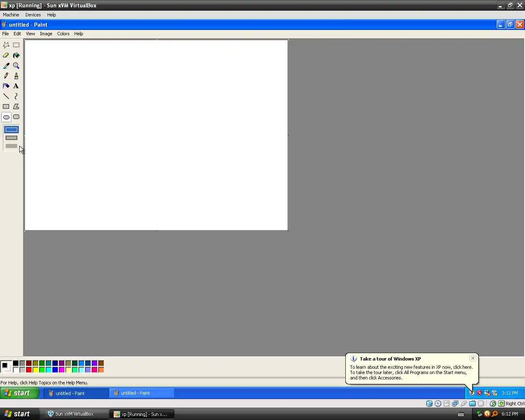Click the xp [Running] host taskbar button

coord(142,414)
